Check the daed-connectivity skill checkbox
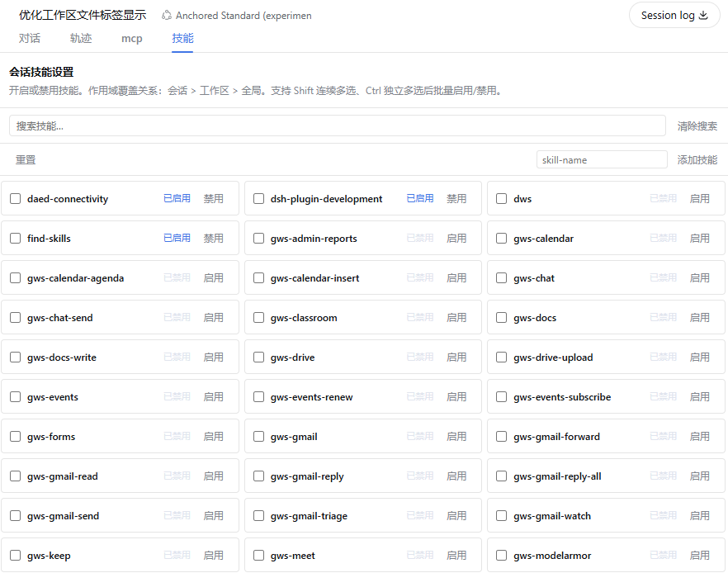The height and width of the screenshot is (573, 728). pos(16,199)
